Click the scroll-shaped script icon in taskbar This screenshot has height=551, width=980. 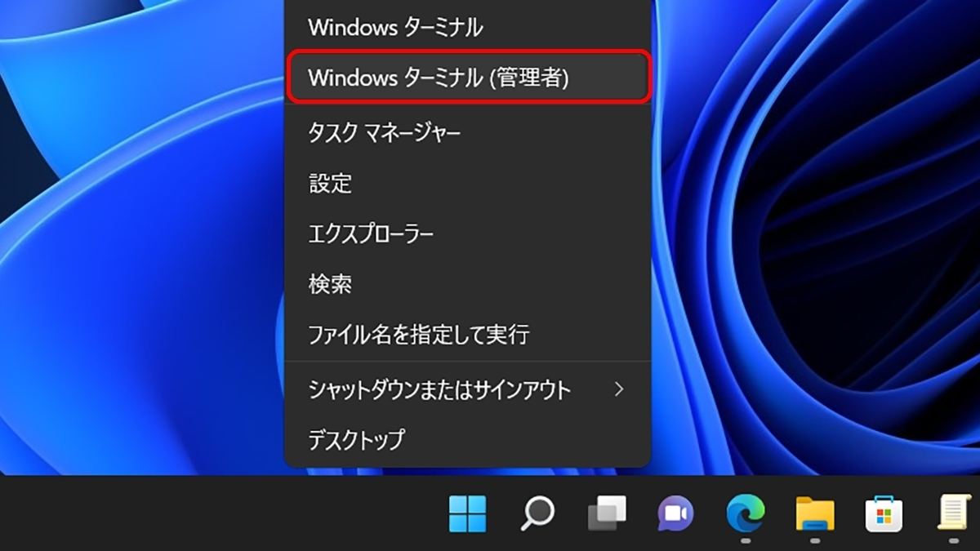click(x=952, y=513)
